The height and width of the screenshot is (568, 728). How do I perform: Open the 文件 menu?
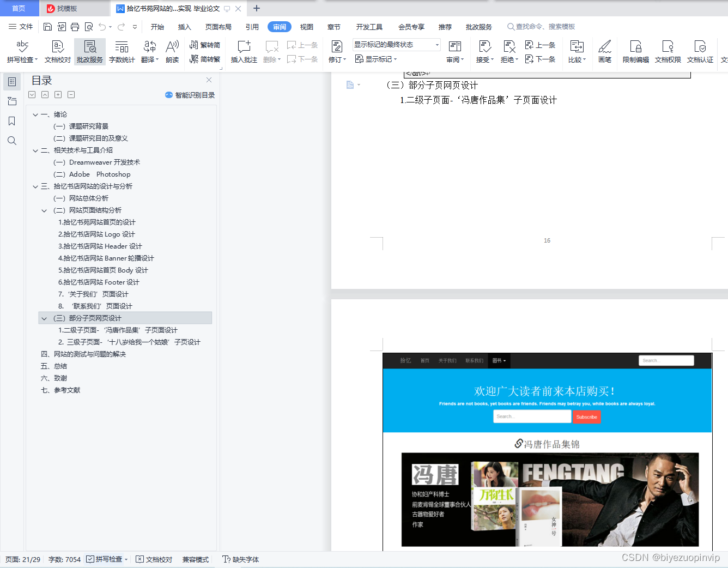coord(21,27)
